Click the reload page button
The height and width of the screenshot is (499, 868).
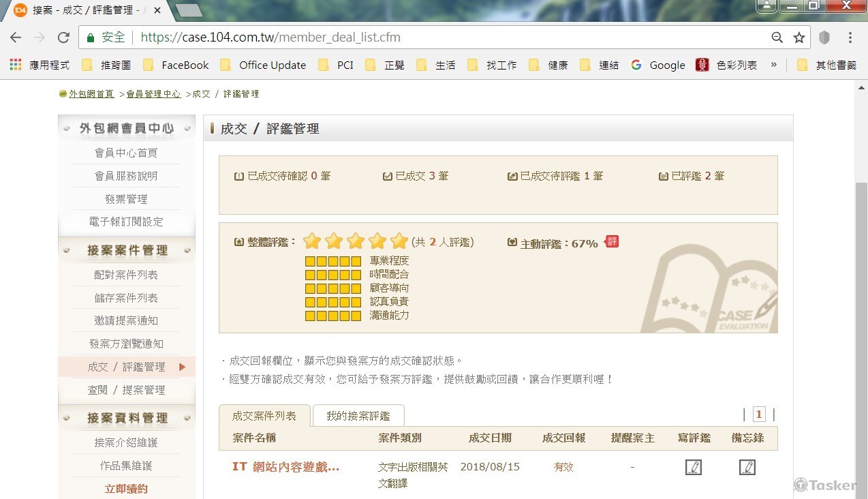[x=63, y=37]
